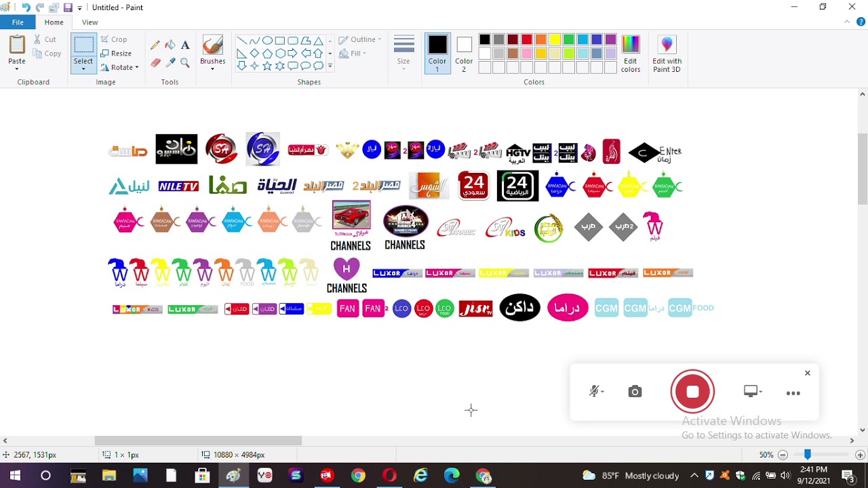The image size is (868, 488).
Task: Open the Rotate dropdown
Action: click(x=120, y=67)
